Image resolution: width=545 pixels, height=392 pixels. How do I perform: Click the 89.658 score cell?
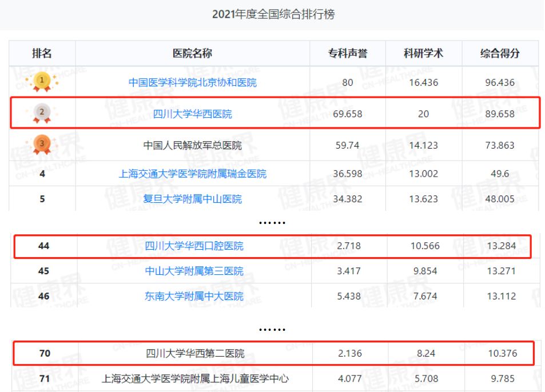(x=500, y=114)
